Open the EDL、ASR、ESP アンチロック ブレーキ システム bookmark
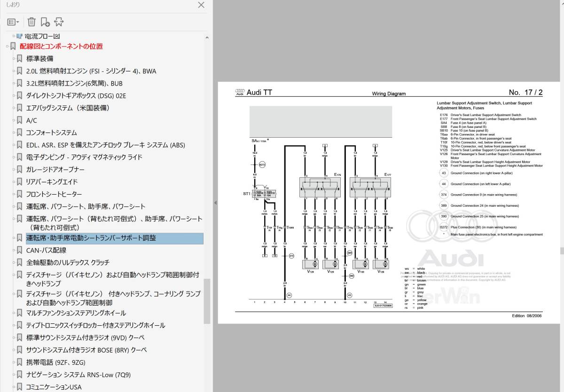The image size is (564, 392). click(106, 145)
